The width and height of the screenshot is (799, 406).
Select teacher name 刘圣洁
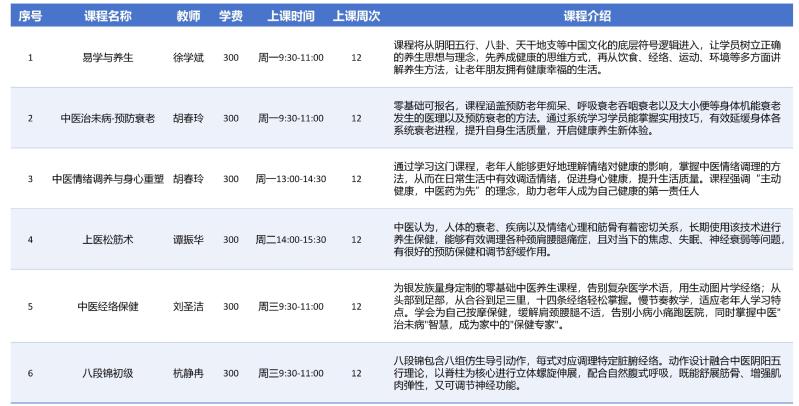coord(188,306)
